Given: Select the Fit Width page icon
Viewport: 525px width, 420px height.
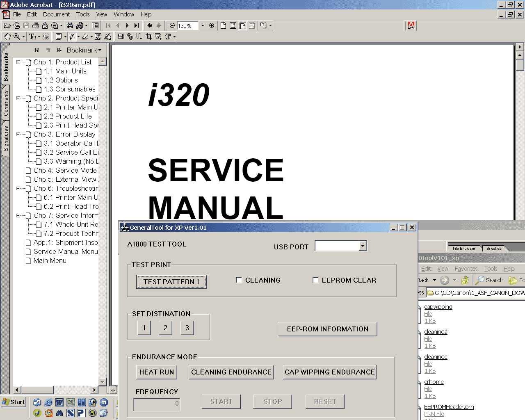Looking at the screenshot, I should pyautogui.click(x=243, y=25).
